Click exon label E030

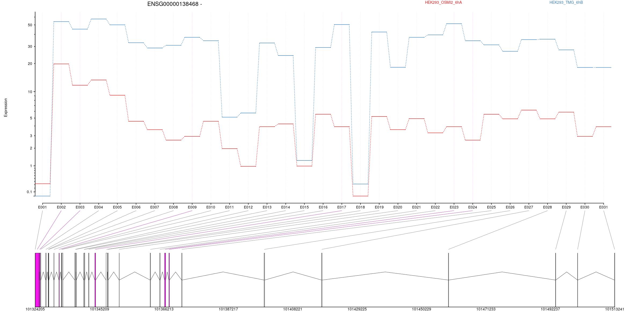coord(585,207)
